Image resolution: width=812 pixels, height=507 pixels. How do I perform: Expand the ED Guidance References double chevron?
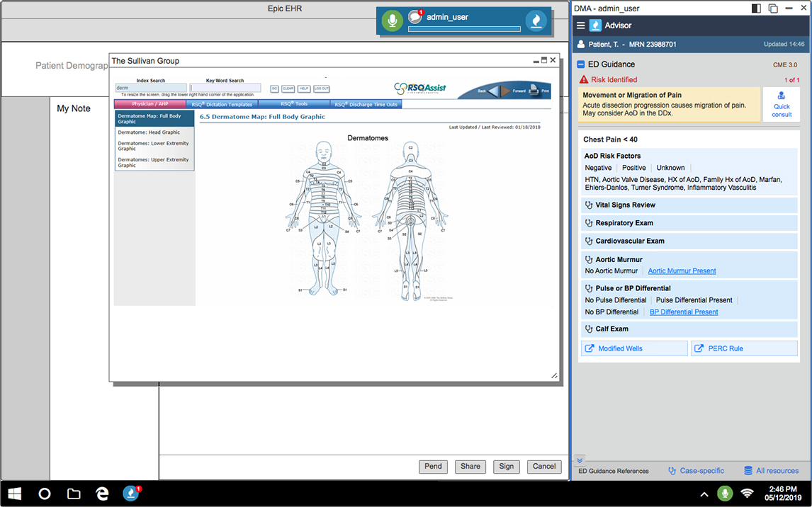pos(580,460)
